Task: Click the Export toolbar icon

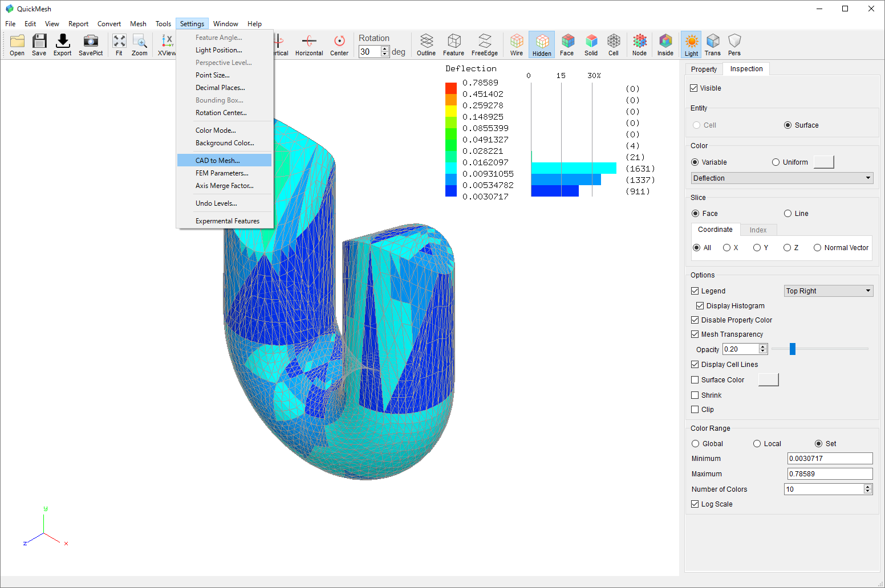Action: point(62,44)
